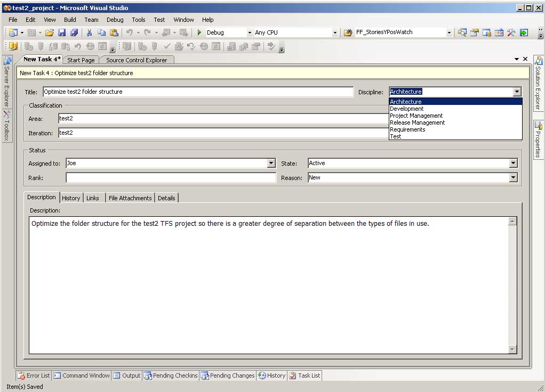
Task: Click the Copy icon in the toolbar
Action: 101,32
